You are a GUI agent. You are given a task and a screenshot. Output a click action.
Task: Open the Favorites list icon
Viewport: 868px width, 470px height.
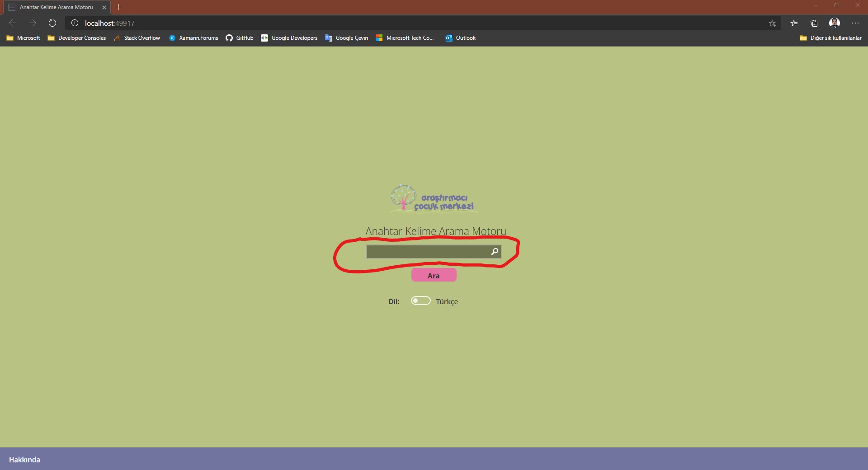(x=794, y=23)
